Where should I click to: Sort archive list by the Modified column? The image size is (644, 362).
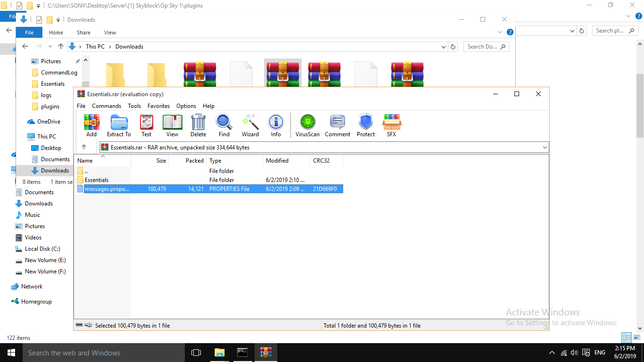(287, 161)
